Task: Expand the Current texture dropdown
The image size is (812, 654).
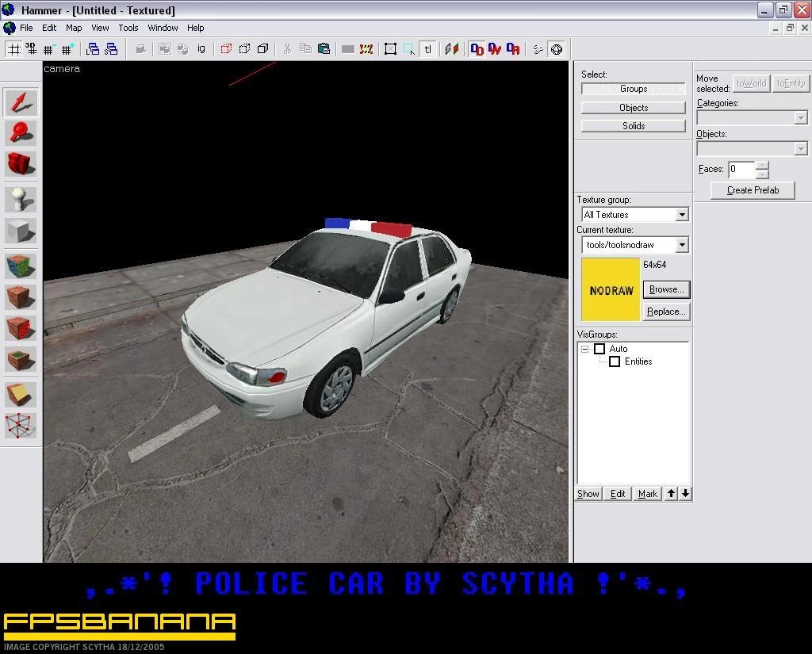Action: tap(682, 244)
